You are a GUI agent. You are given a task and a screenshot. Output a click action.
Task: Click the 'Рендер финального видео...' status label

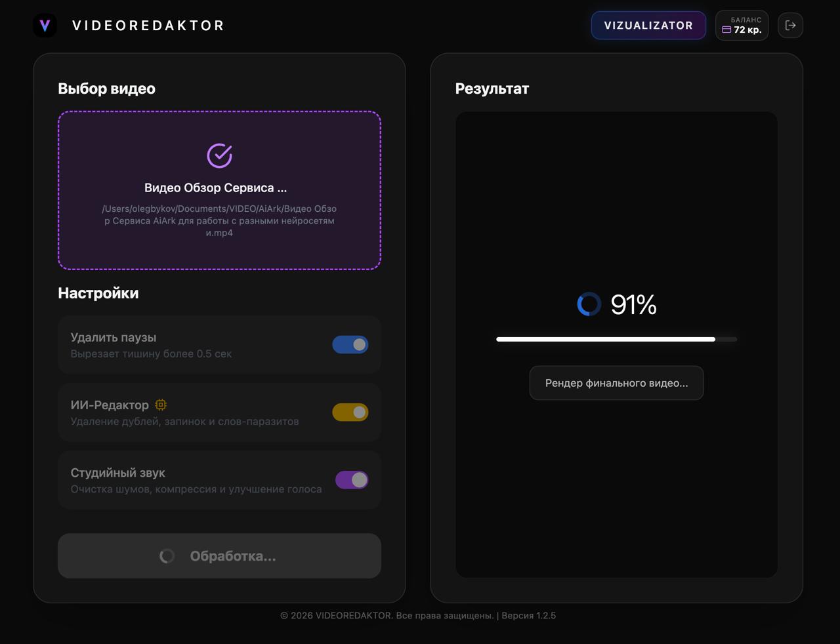pyautogui.click(x=617, y=383)
